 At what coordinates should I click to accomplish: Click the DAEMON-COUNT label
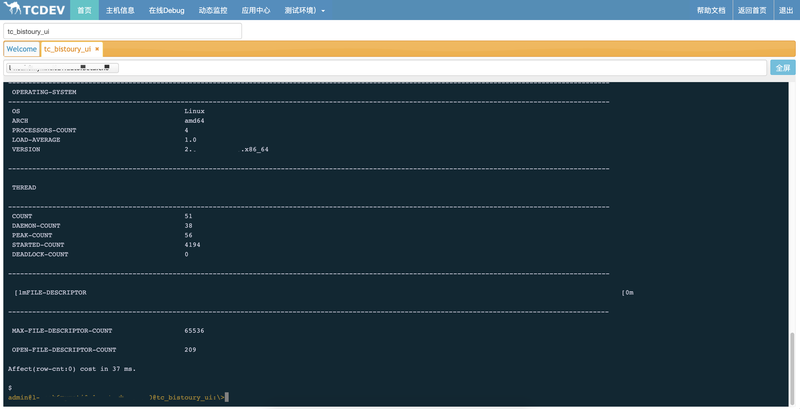pyautogui.click(x=36, y=226)
